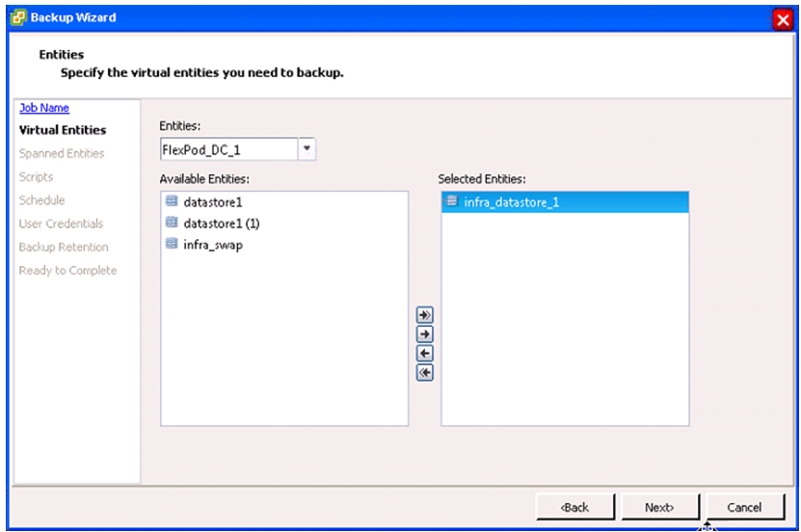Image resolution: width=801 pixels, height=532 pixels.
Task: Click the datastore icon beside infra_swap
Action: (x=172, y=244)
